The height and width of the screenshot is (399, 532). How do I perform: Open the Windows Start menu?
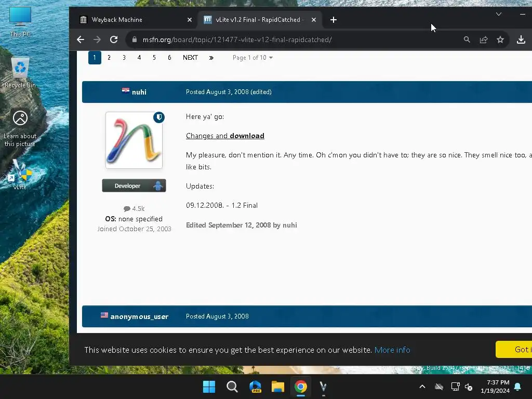209,387
